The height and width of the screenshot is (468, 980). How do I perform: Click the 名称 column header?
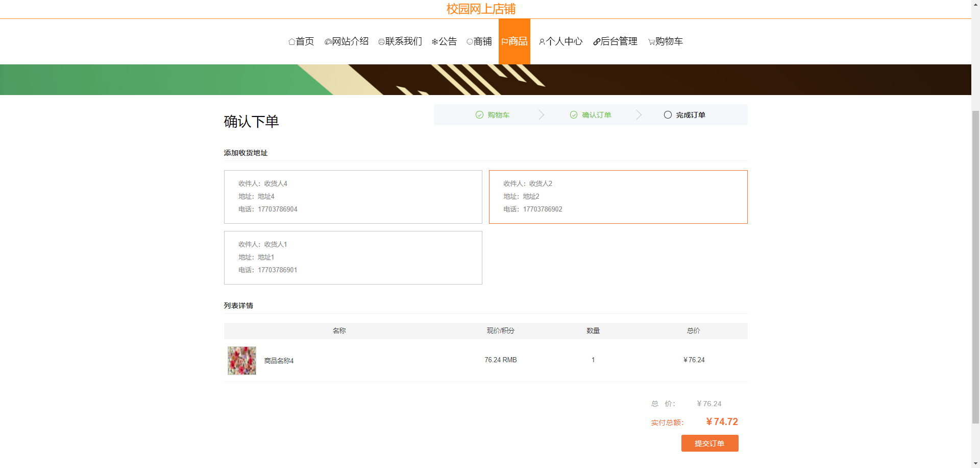tap(339, 331)
